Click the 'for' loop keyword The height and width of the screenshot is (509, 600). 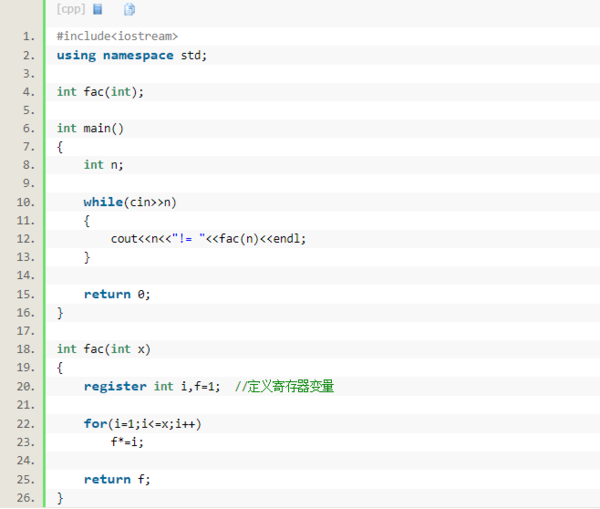pos(96,424)
